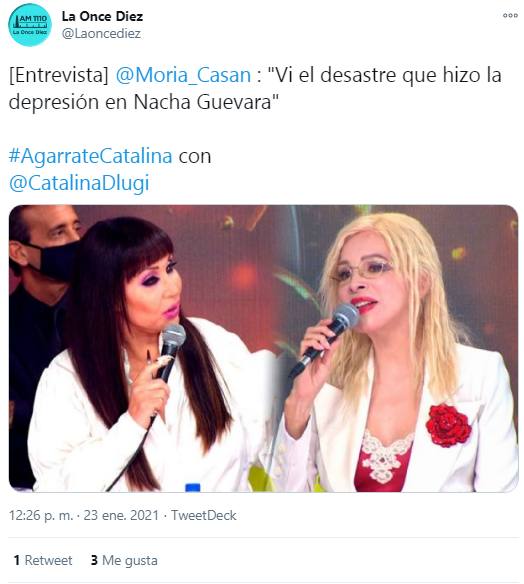Open the @Laoncediez handle link

click(101, 34)
